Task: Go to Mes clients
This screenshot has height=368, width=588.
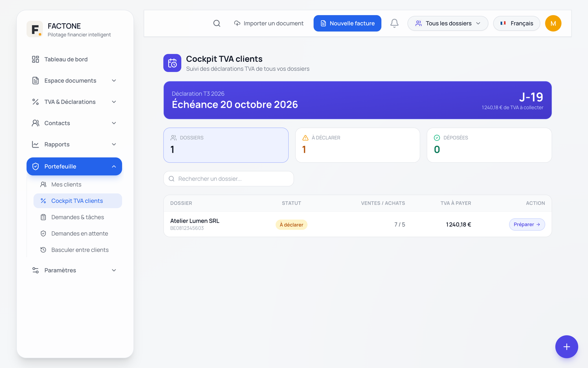Action: 78,184
